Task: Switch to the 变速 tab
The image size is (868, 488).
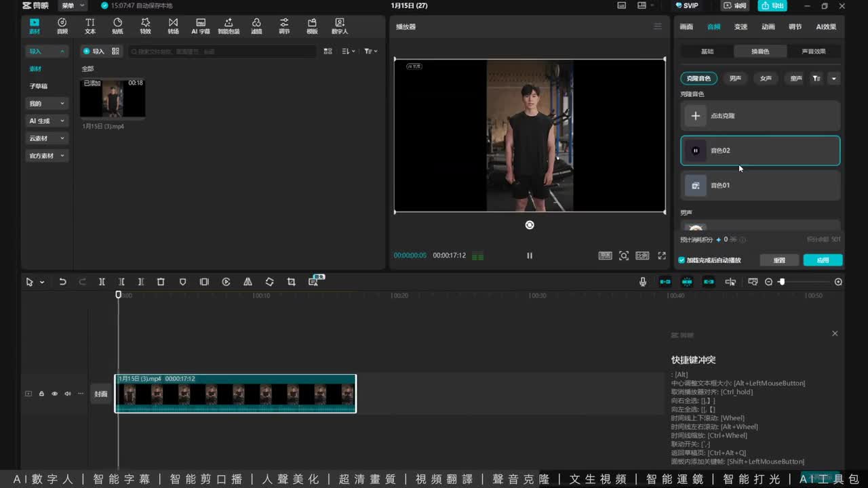Action: click(x=741, y=27)
